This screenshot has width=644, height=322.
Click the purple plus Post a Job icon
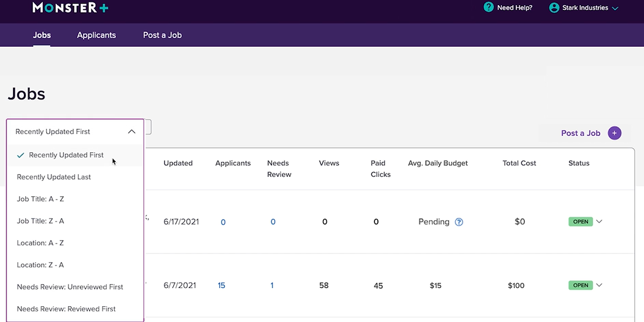614,133
